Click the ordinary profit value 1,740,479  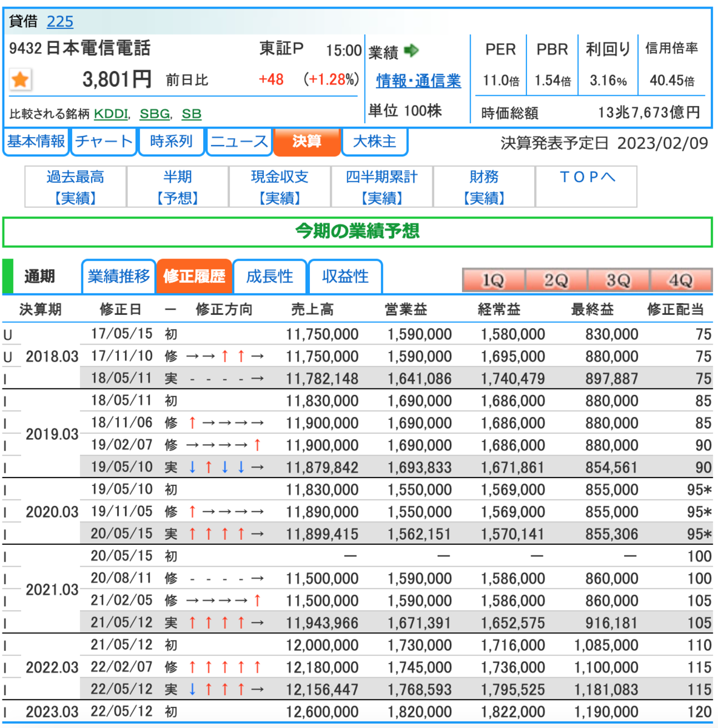tap(513, 379)
